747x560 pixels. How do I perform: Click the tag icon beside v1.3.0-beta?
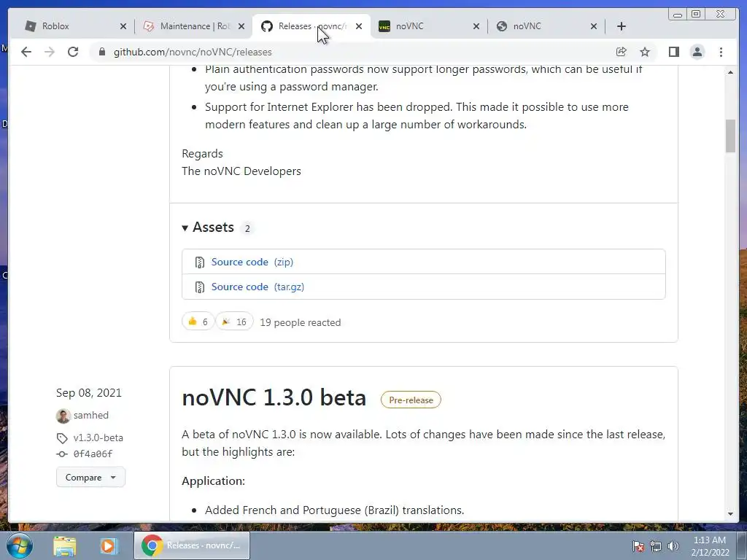tap(62, 438)
